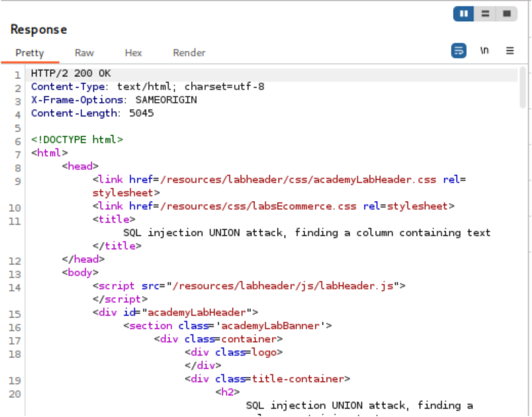
Task: Click the X-Frame-Options header line
Action: pos(114,100)
